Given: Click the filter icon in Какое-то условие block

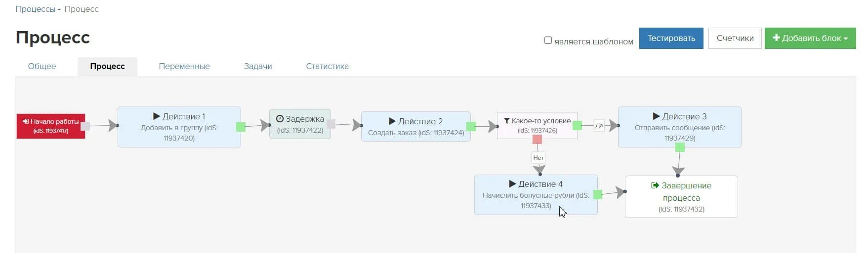Looking at the screenshot, I should [x=506, y=121].
